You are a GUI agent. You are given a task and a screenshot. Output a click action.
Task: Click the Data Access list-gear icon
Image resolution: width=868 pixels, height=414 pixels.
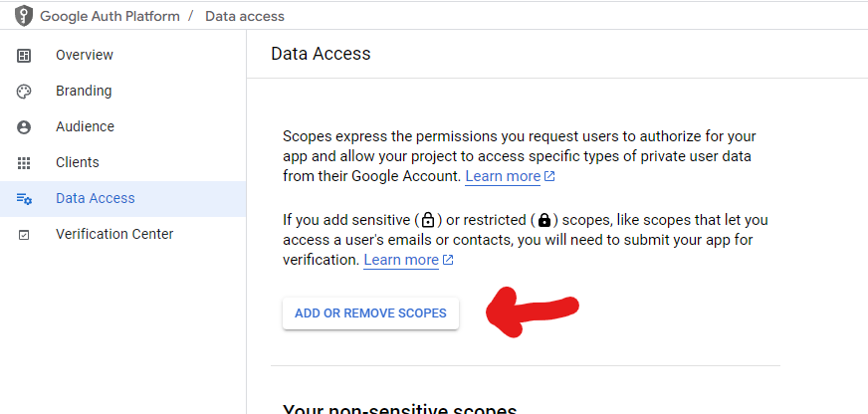tap(24, 199)
